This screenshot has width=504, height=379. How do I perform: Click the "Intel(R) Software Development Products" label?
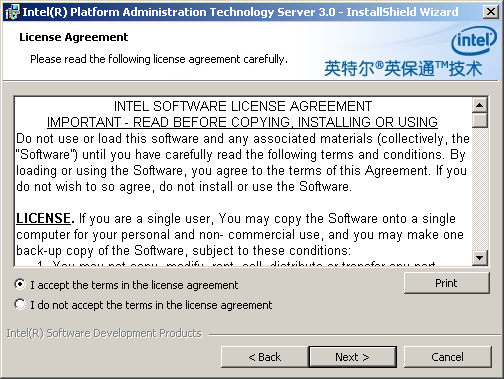[104, 333]
